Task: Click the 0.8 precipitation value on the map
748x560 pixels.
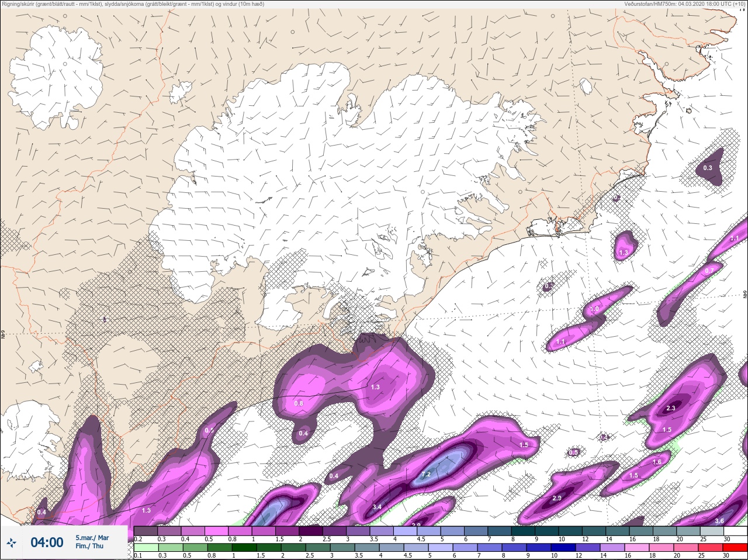Action: coord(299,403)
